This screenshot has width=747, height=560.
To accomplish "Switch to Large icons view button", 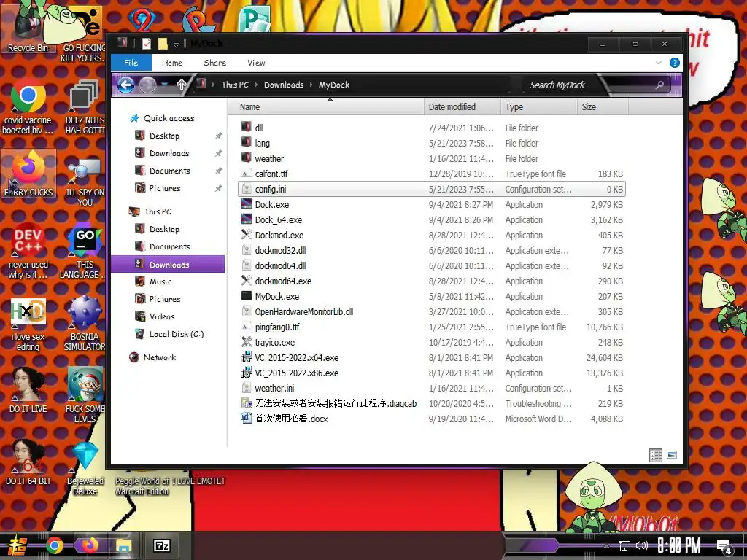I will pyautogui.click(x=672, y=455).
